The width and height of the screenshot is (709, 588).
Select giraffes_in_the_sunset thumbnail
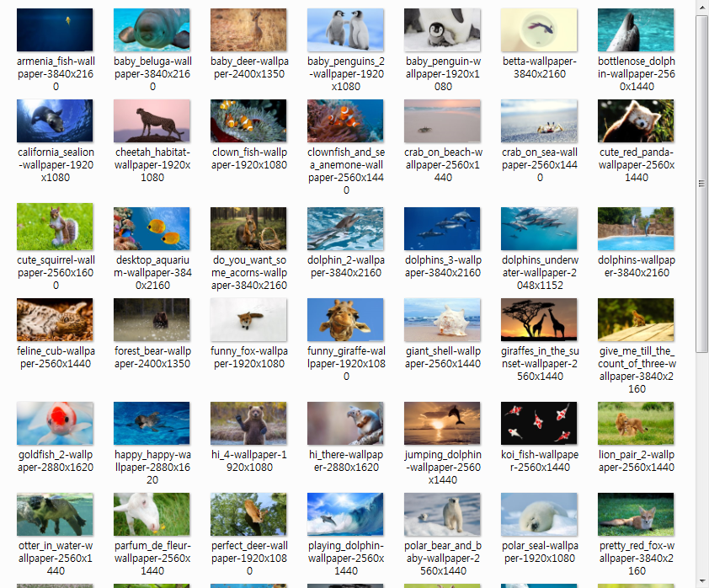click(x=539, y=319)
